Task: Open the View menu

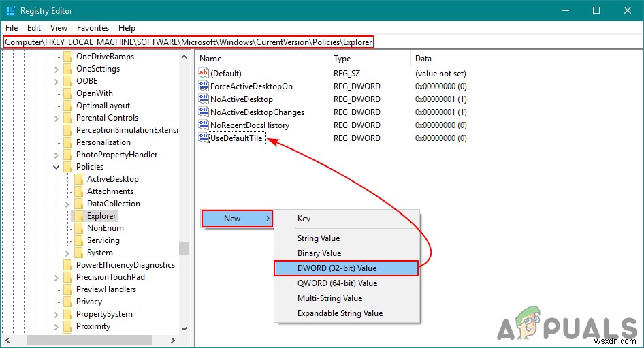Action: tap(59, 27)
